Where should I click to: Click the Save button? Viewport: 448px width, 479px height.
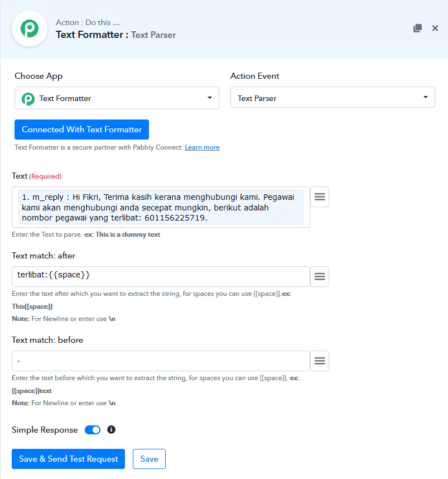[x=149, y=459]
